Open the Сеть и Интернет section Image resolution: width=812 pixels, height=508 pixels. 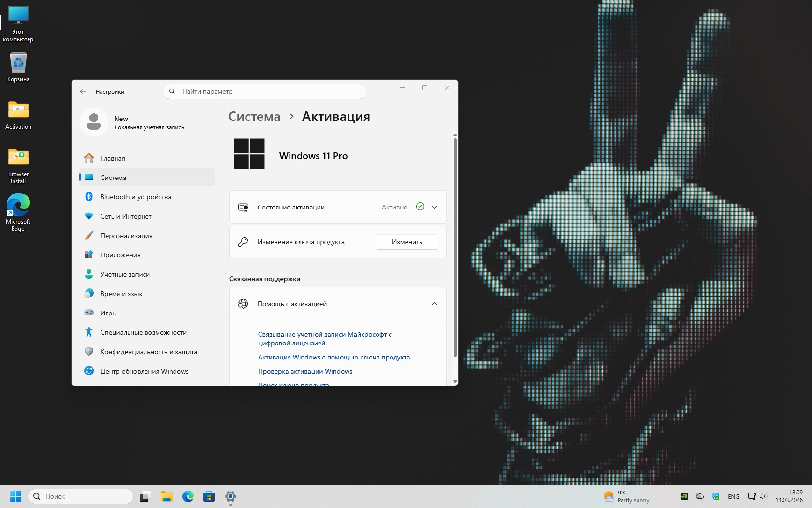click(x=126, y=216)
